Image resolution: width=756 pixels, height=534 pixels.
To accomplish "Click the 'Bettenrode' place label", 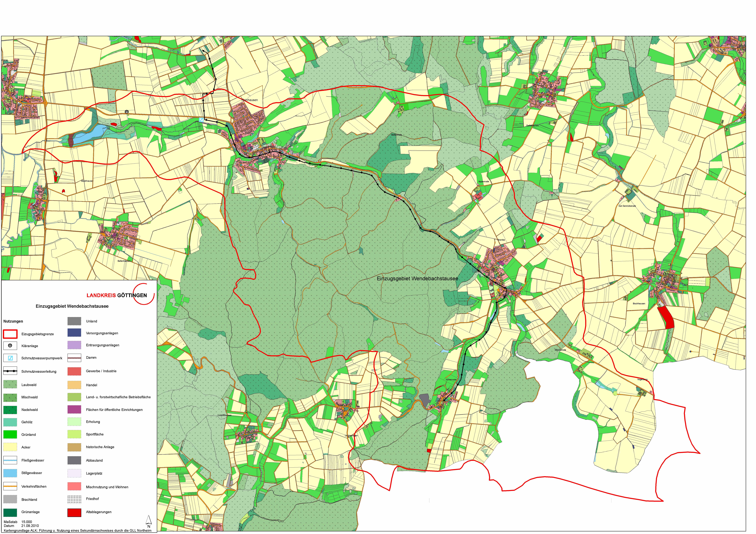I will 396,135.
